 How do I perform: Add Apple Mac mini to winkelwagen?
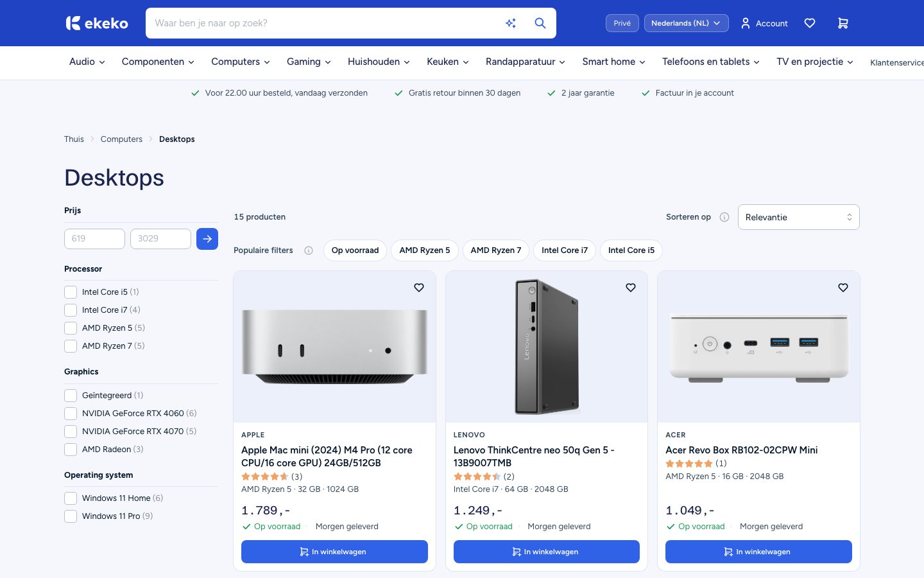334,552
